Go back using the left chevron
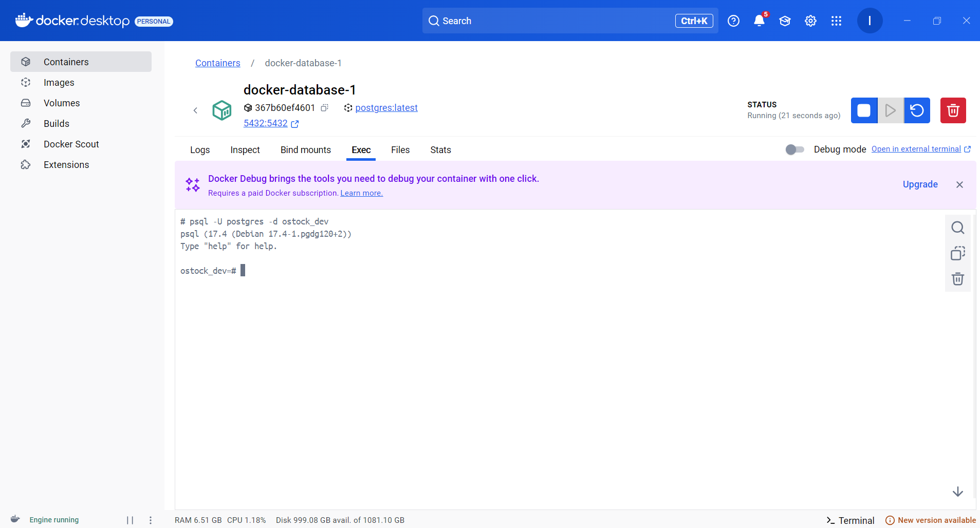This screenshot has width=980, height=528. click(x=195, y=110)
